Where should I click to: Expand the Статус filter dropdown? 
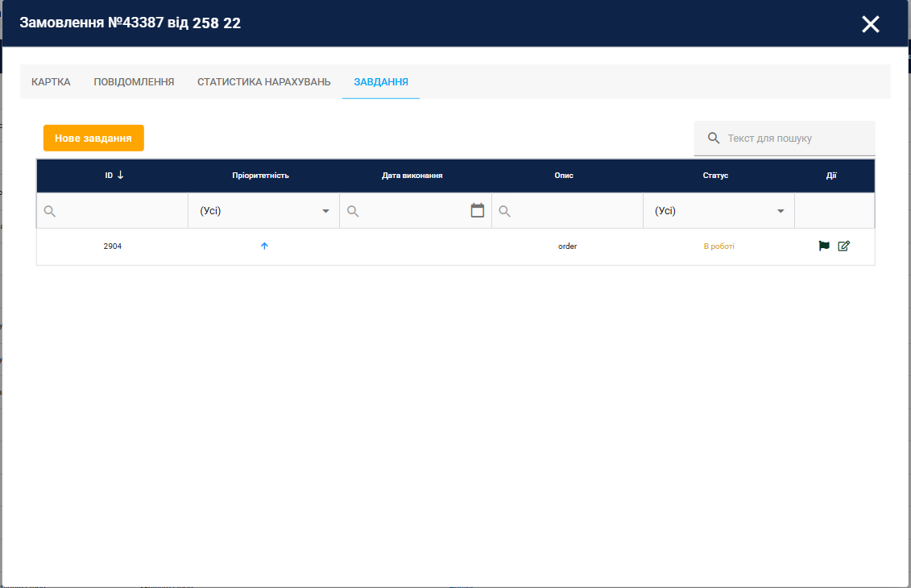pyautogui.click(x=780, y=211)
